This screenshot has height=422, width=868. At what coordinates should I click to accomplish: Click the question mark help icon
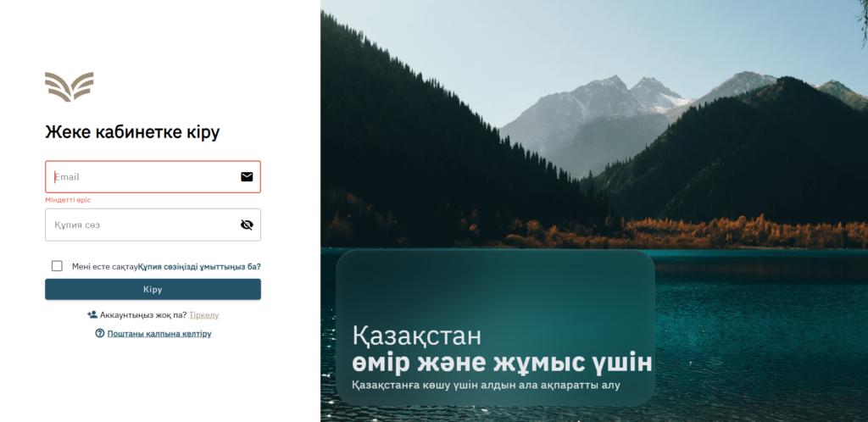[100, 334]
